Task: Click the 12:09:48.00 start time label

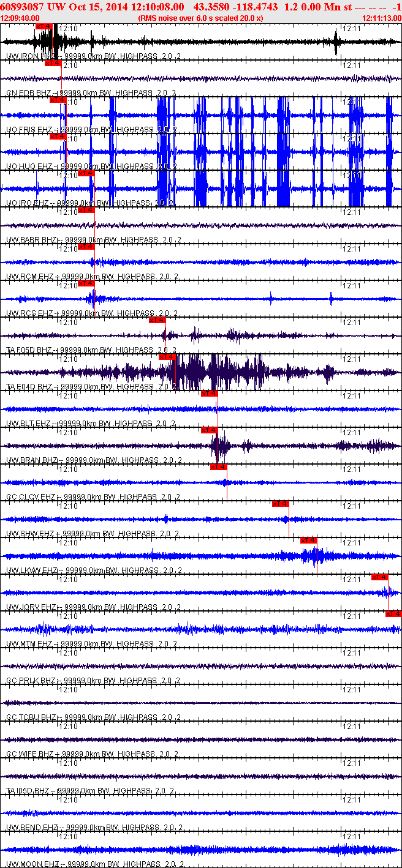Action: point(20,18)
